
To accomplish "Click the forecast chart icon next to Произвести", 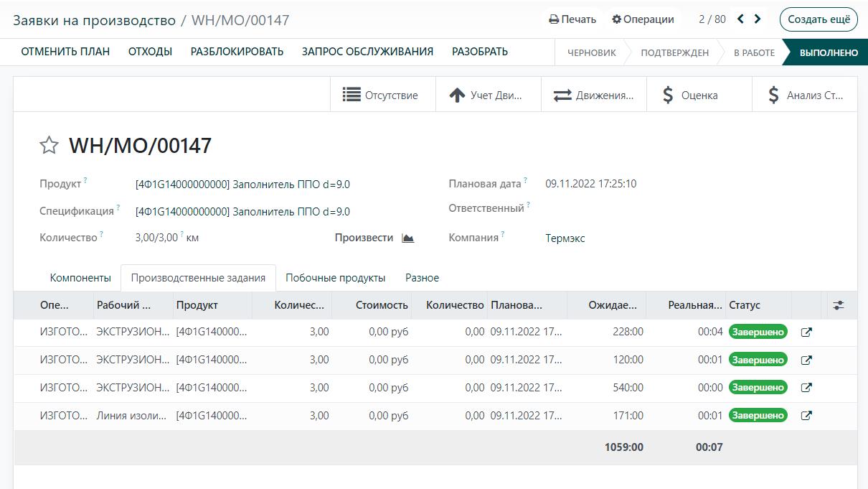I will point(408,238).
